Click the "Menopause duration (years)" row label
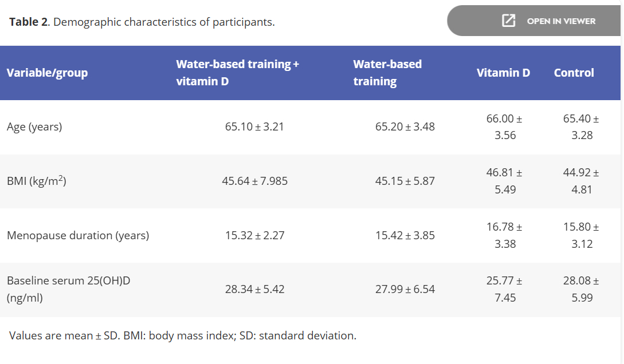 click(x=78, y=236)
